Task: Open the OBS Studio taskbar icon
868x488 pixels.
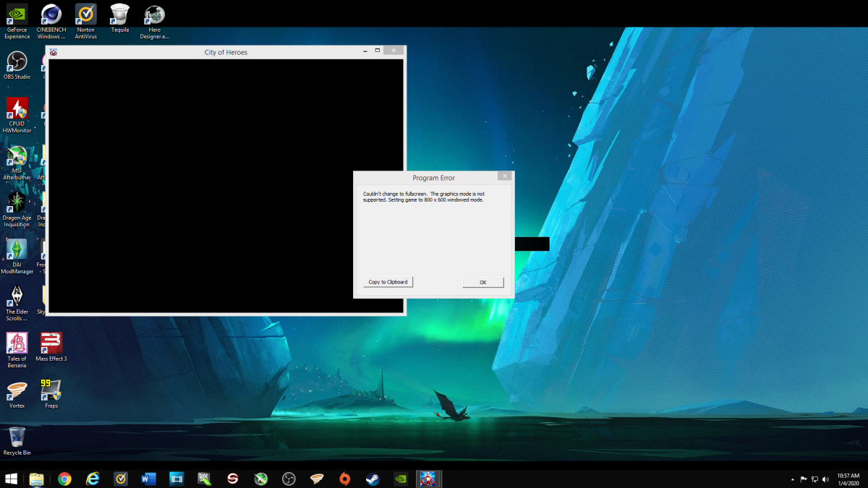Action: (x=289, y=479)
